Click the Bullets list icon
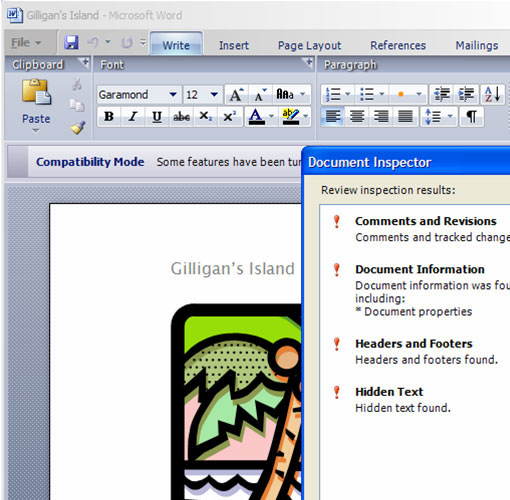The height and width of the screenshot is (500, 510). tap(367, 95)
